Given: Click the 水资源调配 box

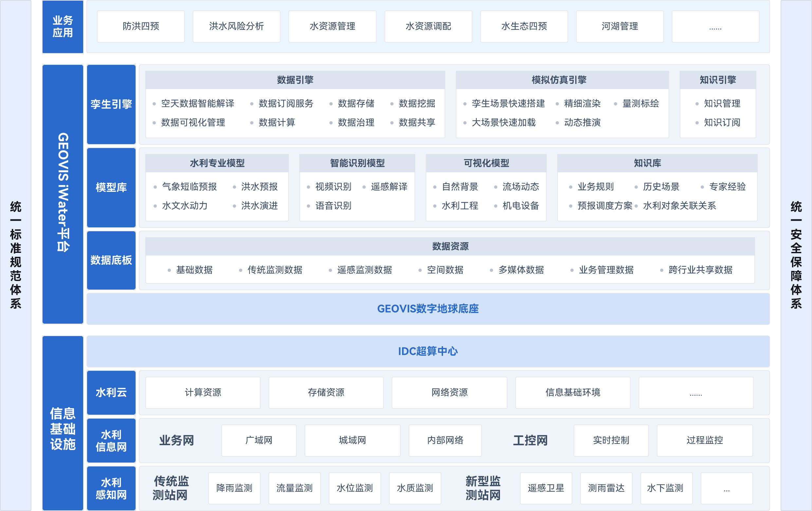Looking at the screenshot, I should (428, 26).
